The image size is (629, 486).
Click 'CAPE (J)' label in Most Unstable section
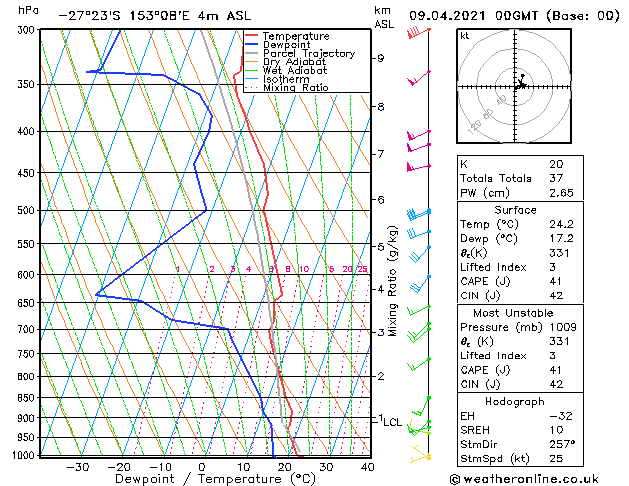tap(485, 370)
